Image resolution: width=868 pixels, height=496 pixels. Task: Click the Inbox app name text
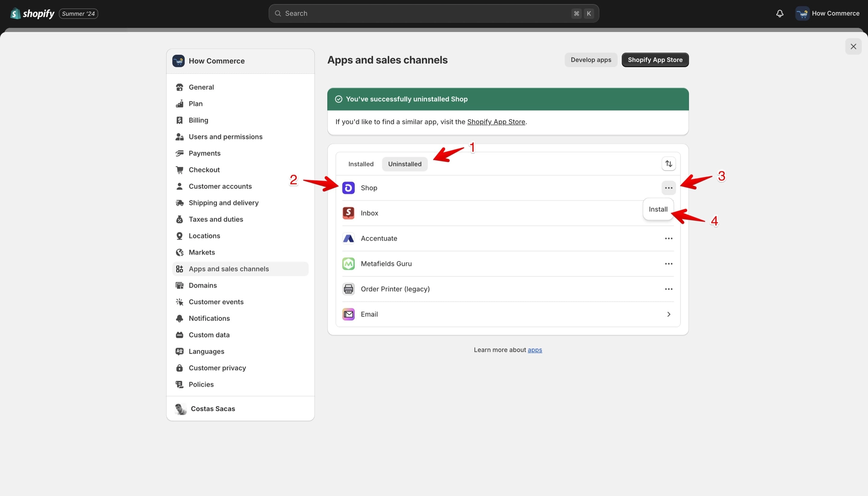tap(369, 213)
